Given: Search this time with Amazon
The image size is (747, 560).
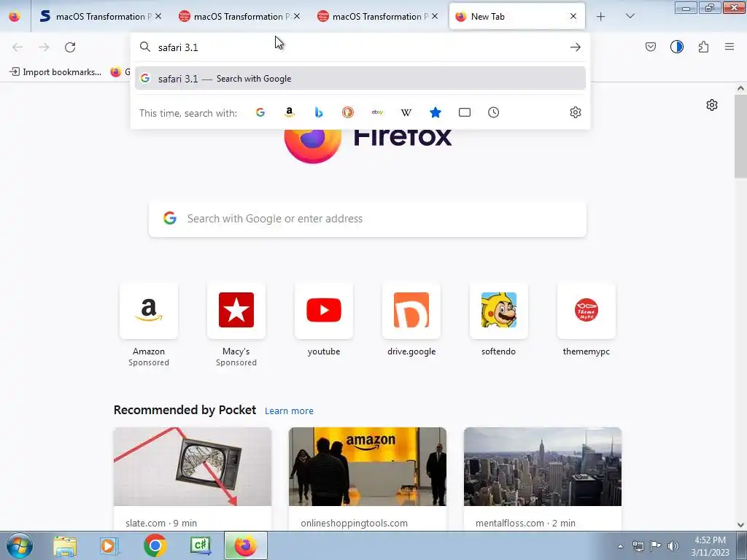Looking at the screenshot, I should 289,112.
